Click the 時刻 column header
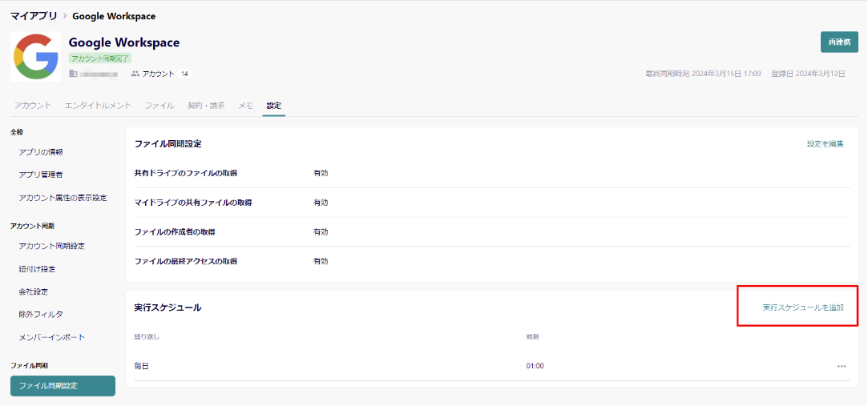Screen dimensions: 868x406 [x=532, y=336]
